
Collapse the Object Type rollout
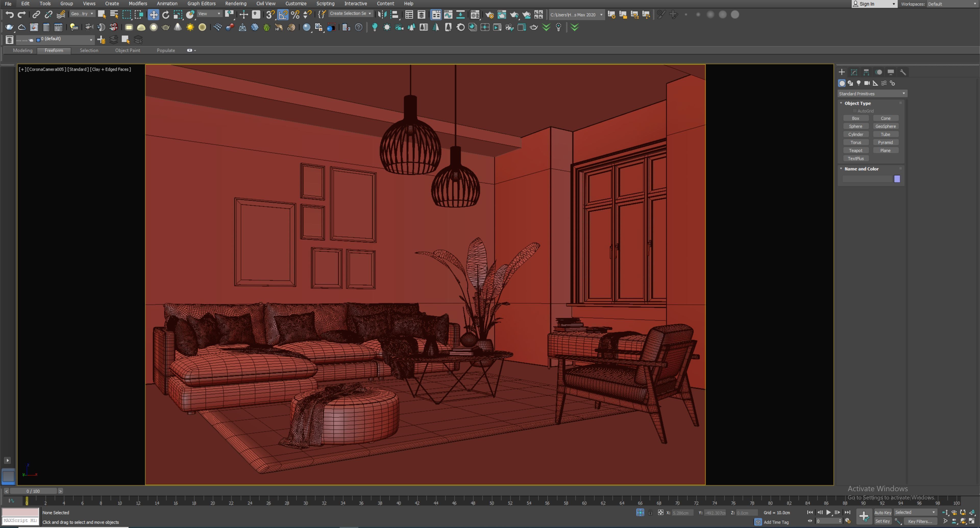click(x=857, y=103)
